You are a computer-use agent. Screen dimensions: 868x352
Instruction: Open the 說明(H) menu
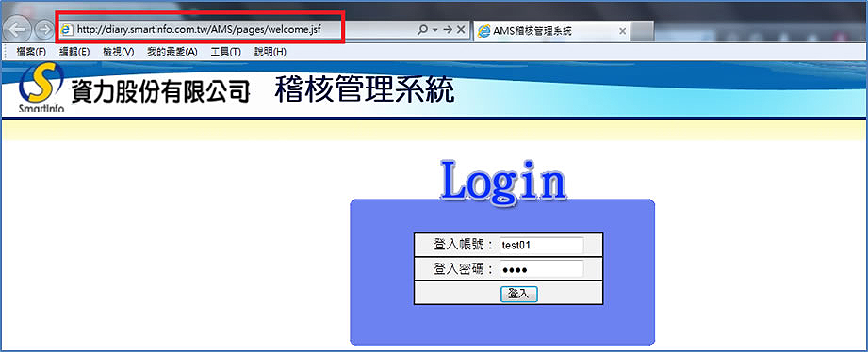[x=270, y=52]
